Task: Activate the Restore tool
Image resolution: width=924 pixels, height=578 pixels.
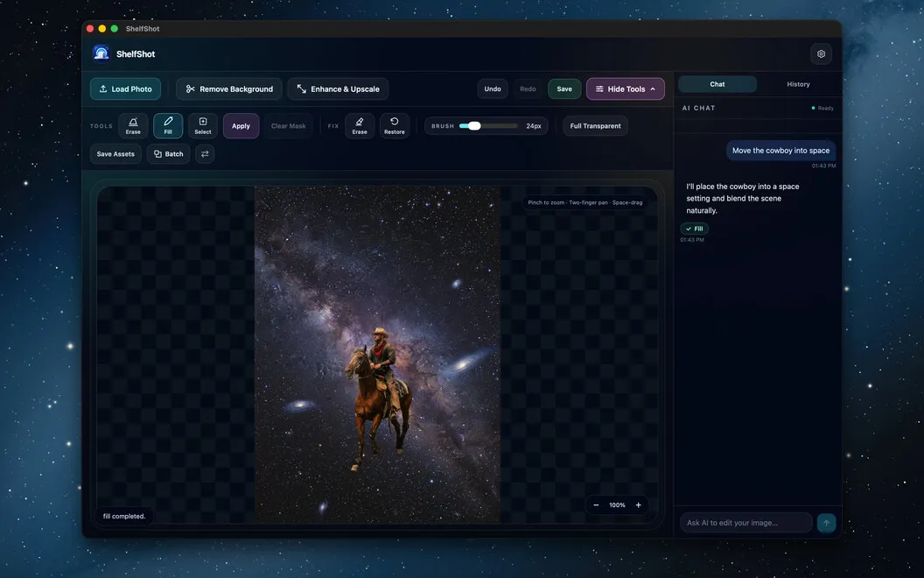Action: click(x=395, y=125)
